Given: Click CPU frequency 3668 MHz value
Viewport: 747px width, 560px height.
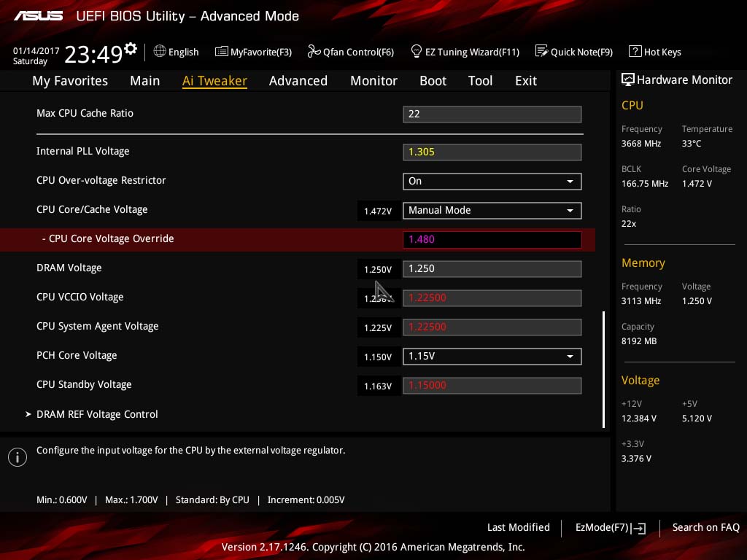Looking at the screenshot, I should coord(641,144).
